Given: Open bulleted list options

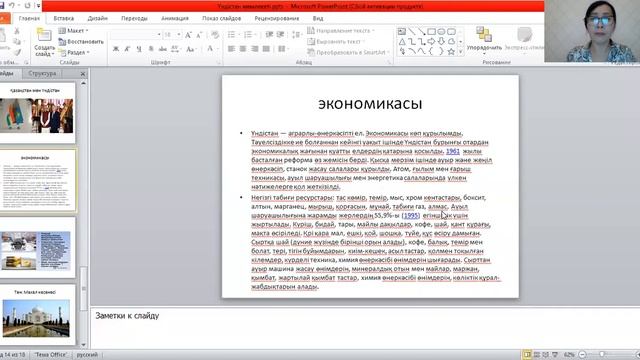Looking at the screenshot, I should [233, 35].
